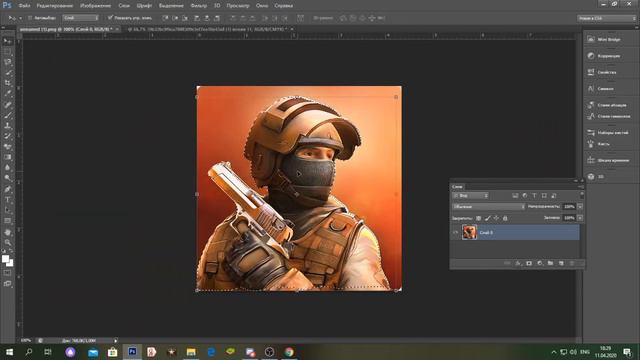Open the 3D panel icon
640x360 pixels.
pos(591,176)
